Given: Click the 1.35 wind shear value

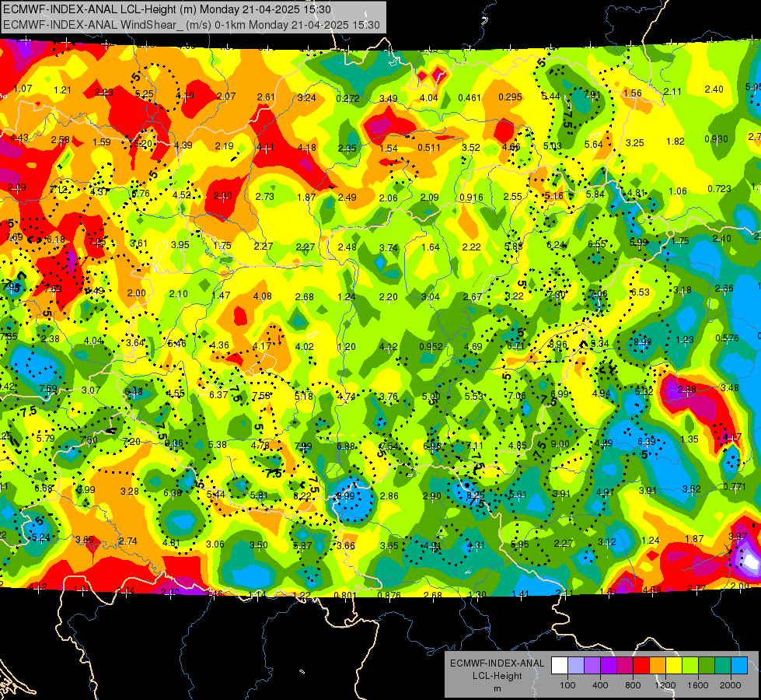Looking at the screenshot, I should (689, 439).
